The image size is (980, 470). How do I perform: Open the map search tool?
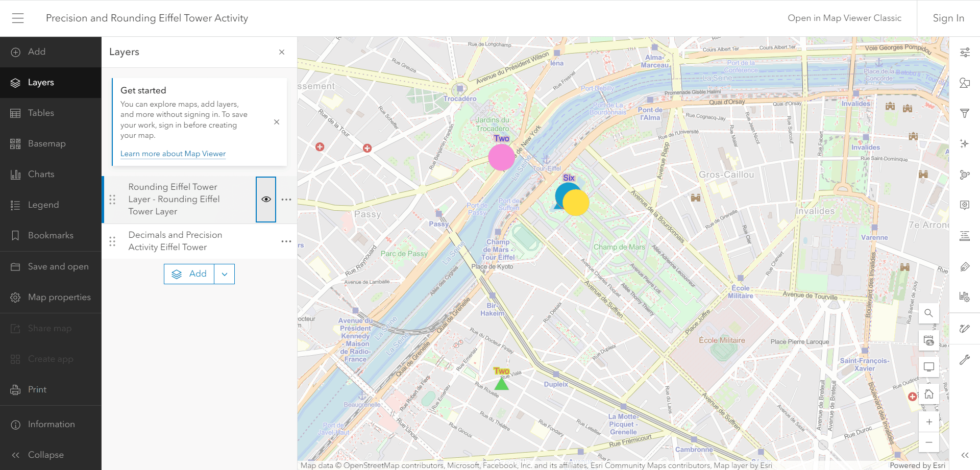tap(928, 313)
